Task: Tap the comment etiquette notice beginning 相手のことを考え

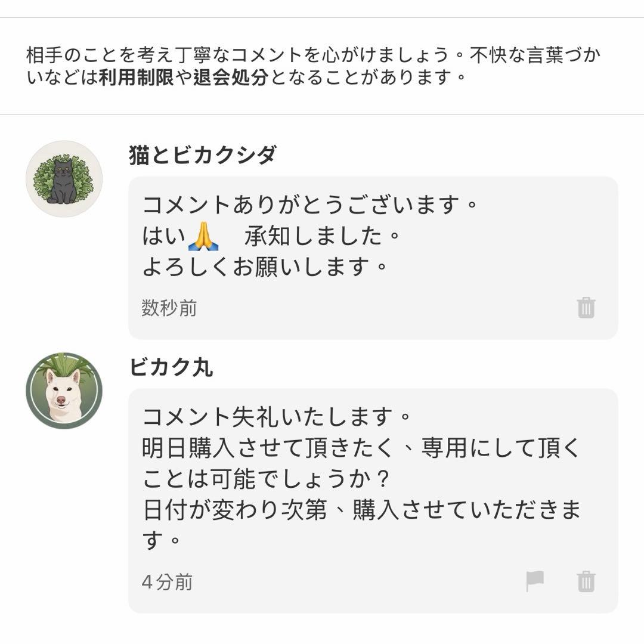Action: click(313, 66)
